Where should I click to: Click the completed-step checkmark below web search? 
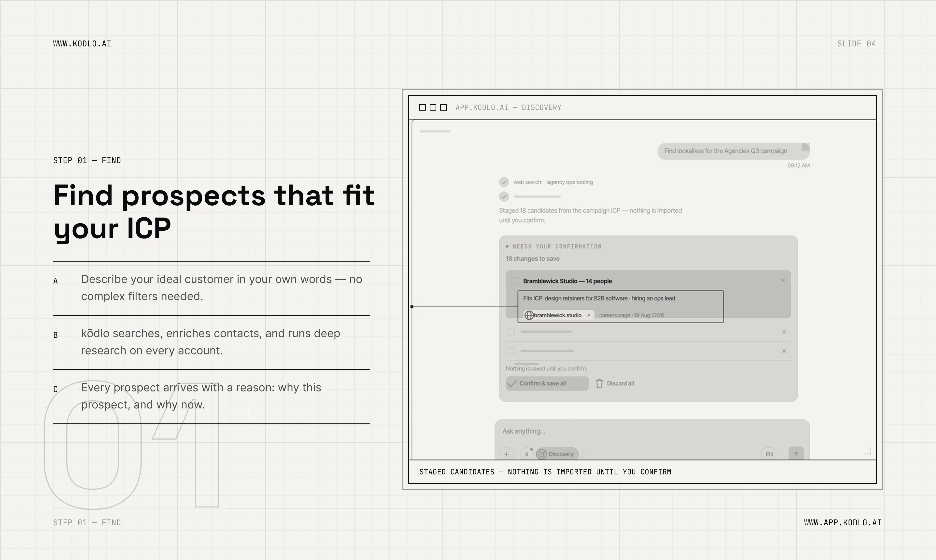pyautogui.click(x=504, y=196)
